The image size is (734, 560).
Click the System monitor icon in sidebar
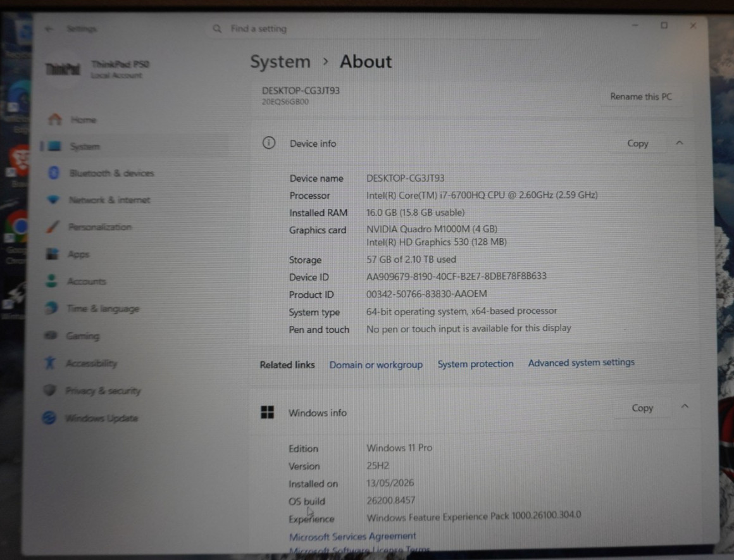54,146
